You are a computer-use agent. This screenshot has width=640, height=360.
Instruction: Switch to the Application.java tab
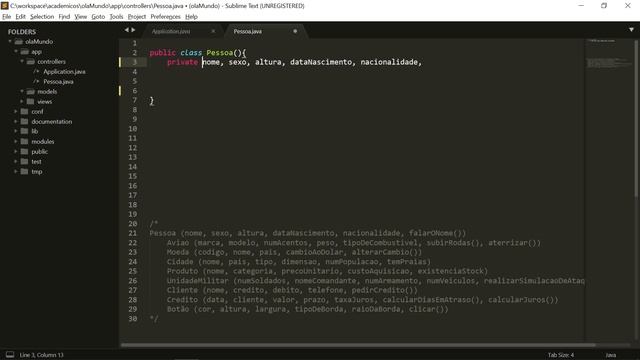[171, 31]
